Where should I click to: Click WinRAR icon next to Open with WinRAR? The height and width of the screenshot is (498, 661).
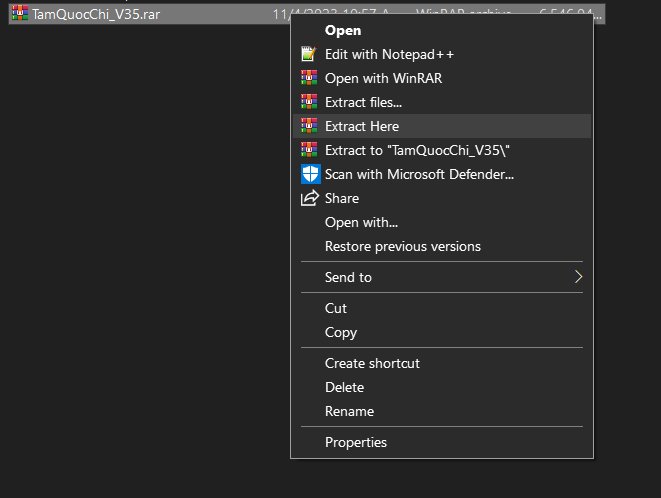pyautogui.click(x=309, y=78)
